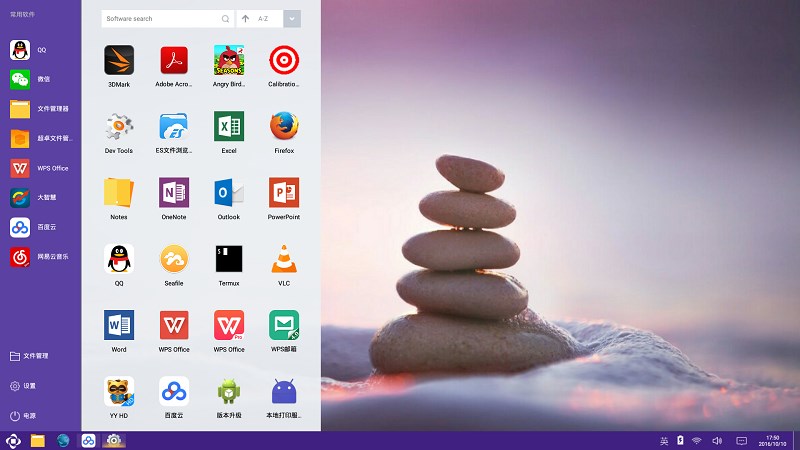Expand the A-Z sort dropdown
The height and width of the screenshot is (450, 800).
[291, 19]
